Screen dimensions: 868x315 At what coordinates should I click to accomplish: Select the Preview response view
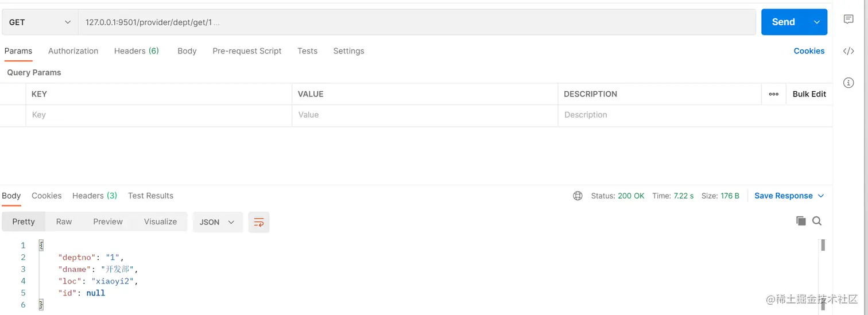point(108,221)
